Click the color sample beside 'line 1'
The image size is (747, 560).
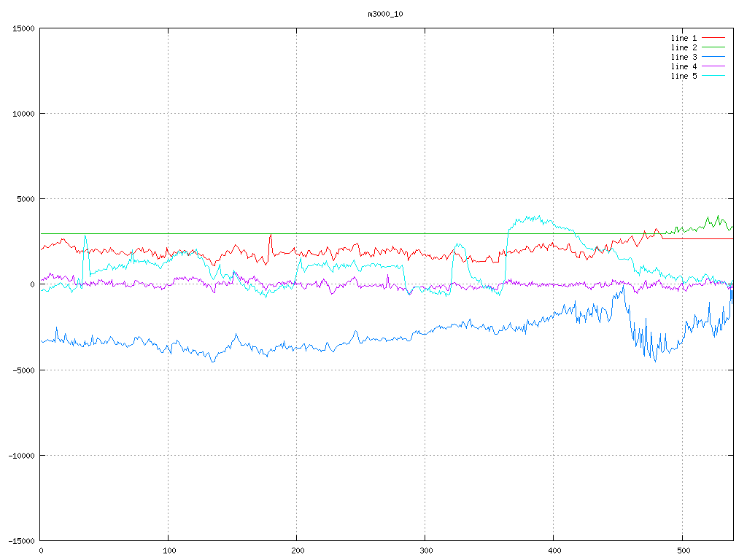(x=714, y=38)
